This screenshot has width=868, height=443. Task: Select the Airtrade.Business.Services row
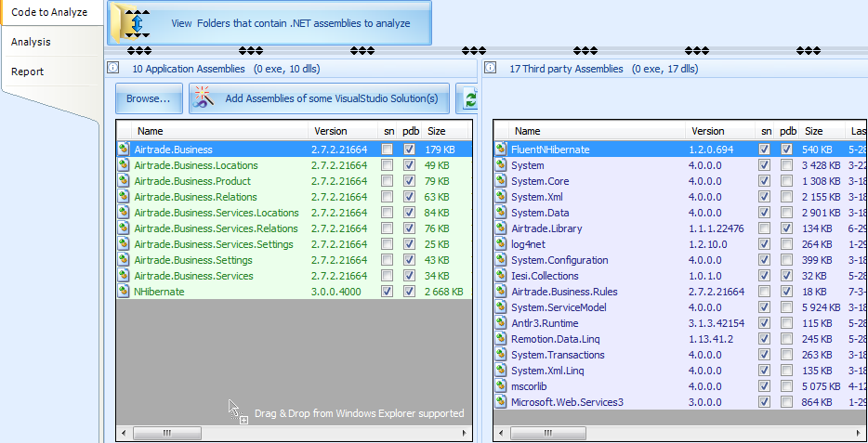click(x=295, y=276)
